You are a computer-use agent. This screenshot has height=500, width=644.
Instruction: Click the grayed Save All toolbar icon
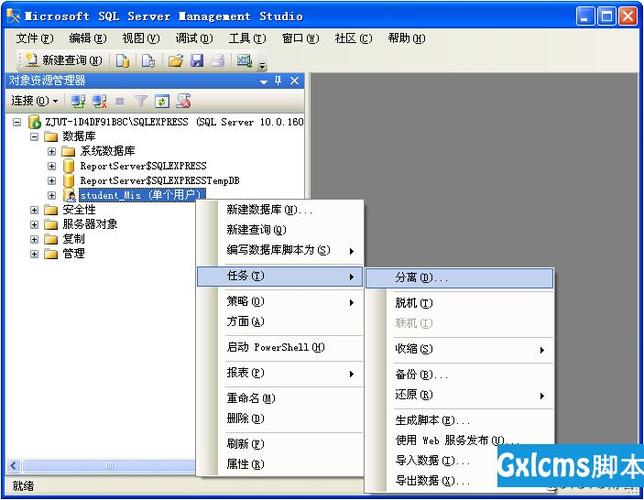218,61
